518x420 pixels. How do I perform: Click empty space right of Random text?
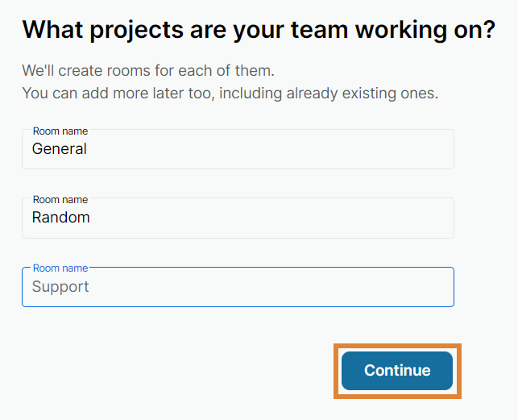coord(322,218)
